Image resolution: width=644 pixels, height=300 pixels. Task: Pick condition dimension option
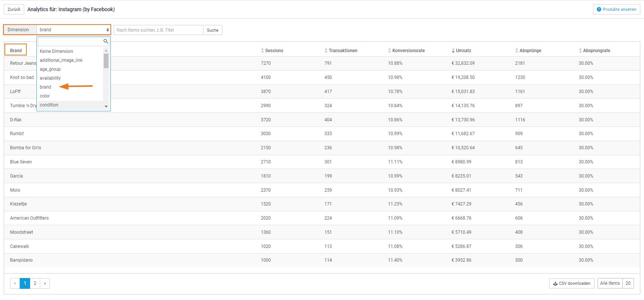(x=70, y=105)
